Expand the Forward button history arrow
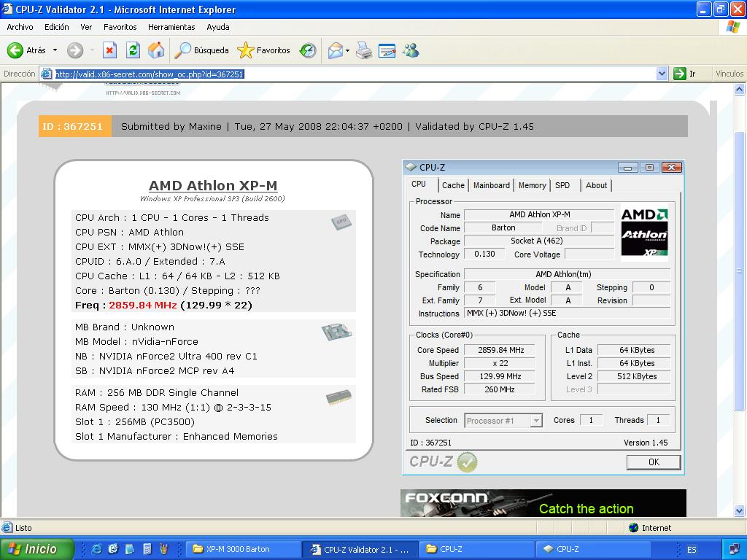 [92, 50]
